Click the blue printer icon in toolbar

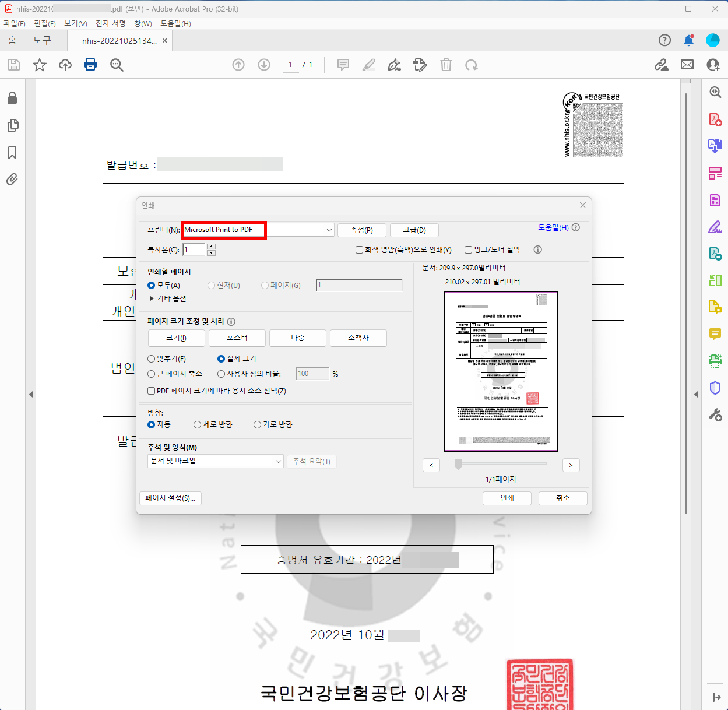90,65
